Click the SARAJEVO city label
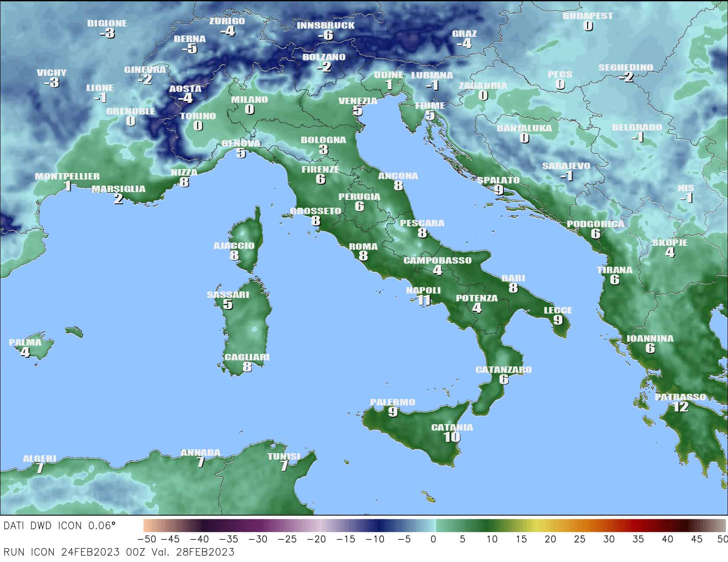 coord(566,166)
